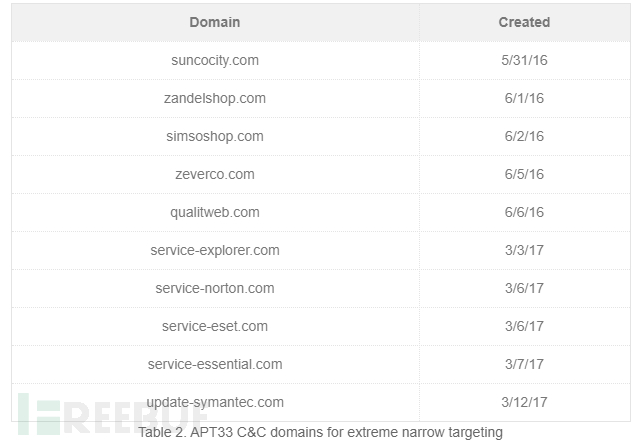Image resolution: width=640 pixels, height=442 pixels.
Task: Select the zandelshop.com domain cell
Action: point(215,98)
